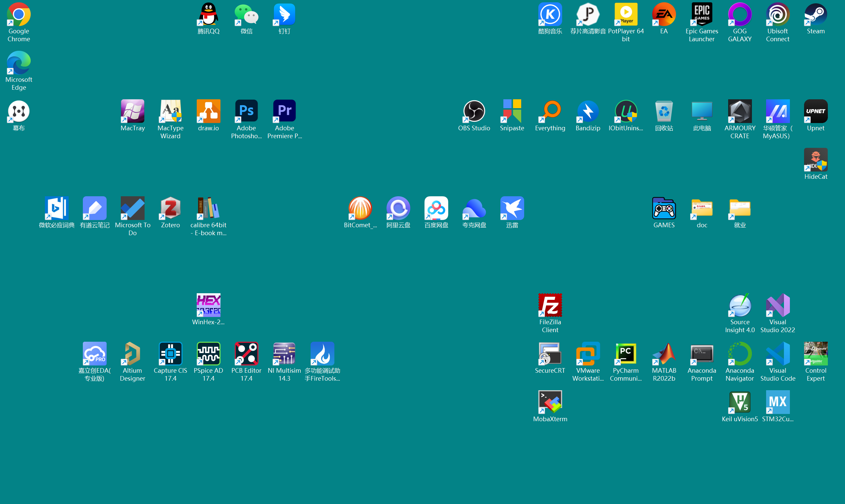The width and height of the screenshot is (845, 504).
Task: Select the FireTools 多功能调试助手 icon
Action: (322, 354)
